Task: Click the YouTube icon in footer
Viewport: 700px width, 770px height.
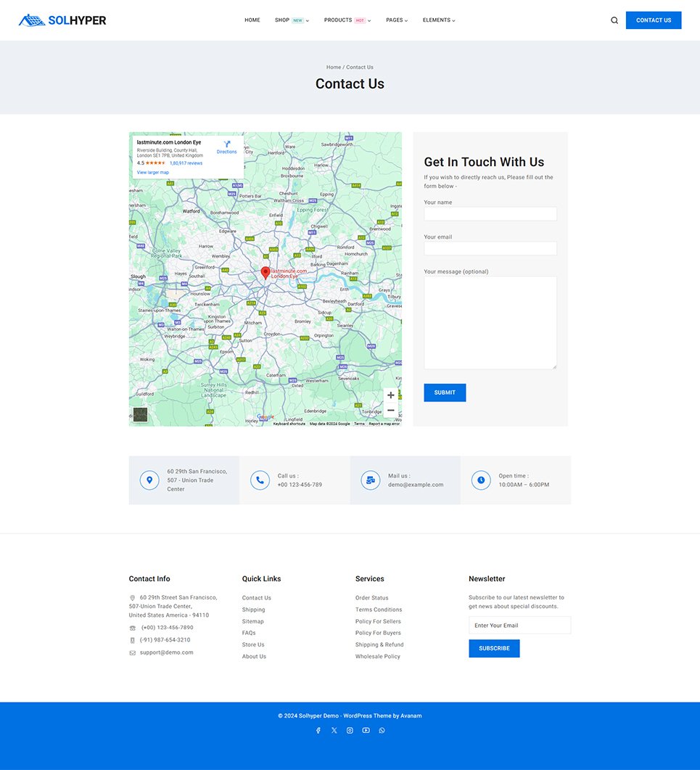Action: (x=366, y=731)
